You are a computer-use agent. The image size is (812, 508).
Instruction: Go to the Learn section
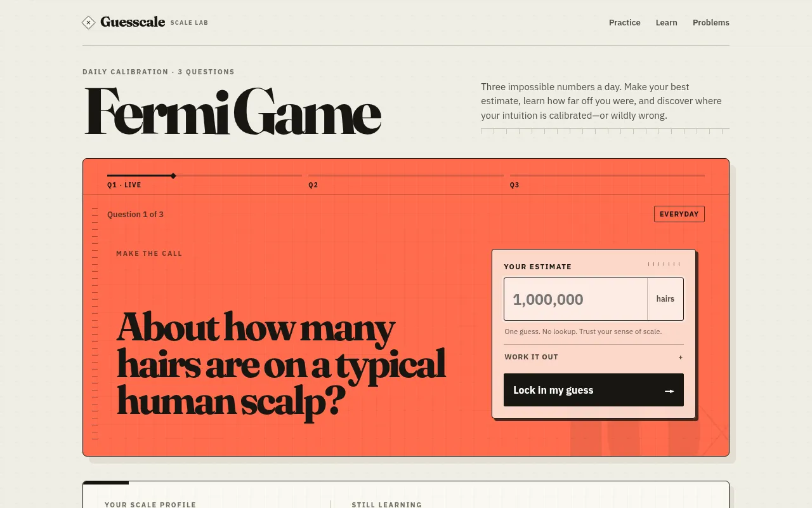[x=667, y=23]
